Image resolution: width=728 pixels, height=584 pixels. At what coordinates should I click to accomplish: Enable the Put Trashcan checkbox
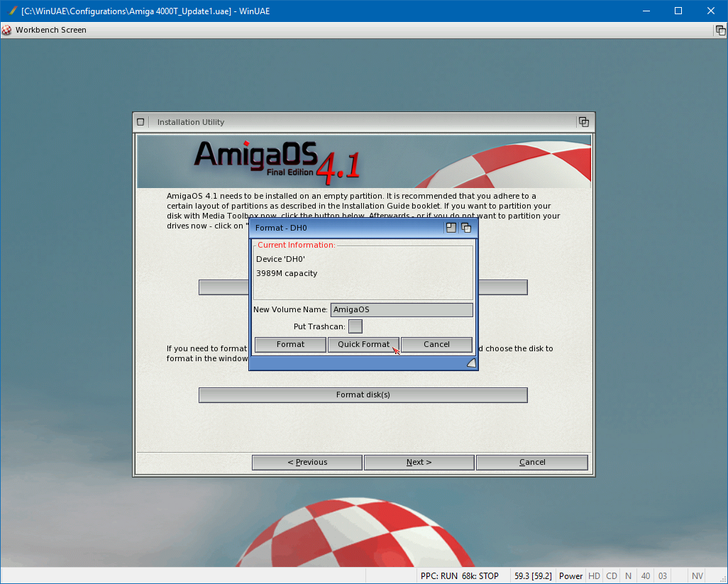click(x=355, y=326)
